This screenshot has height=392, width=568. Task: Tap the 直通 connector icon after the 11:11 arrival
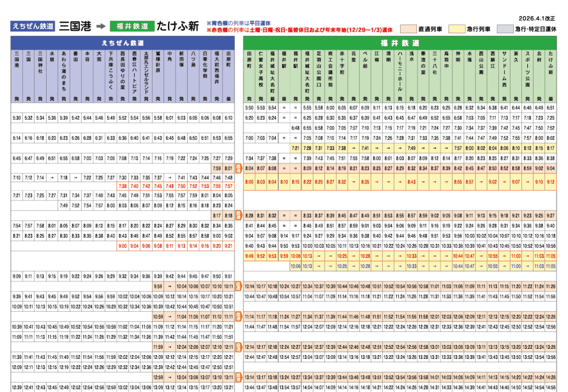(x=238, y=317)
